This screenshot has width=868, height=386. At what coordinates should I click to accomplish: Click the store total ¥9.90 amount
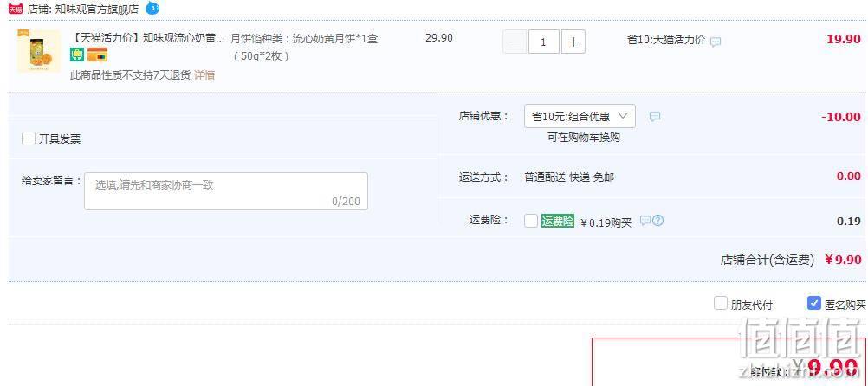(843, 260)
